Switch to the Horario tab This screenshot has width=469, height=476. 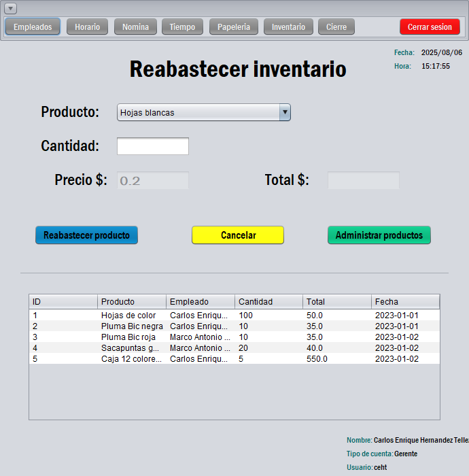88,27
